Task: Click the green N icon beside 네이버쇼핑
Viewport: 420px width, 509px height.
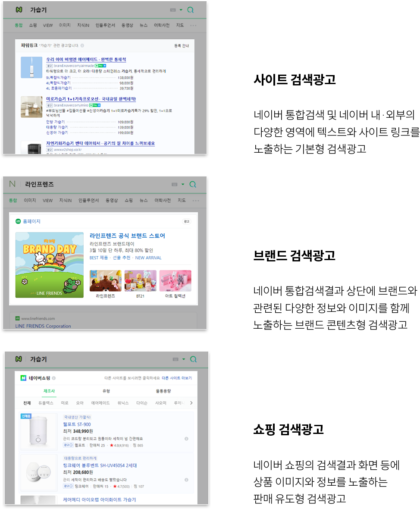Action: click(23, 378)
